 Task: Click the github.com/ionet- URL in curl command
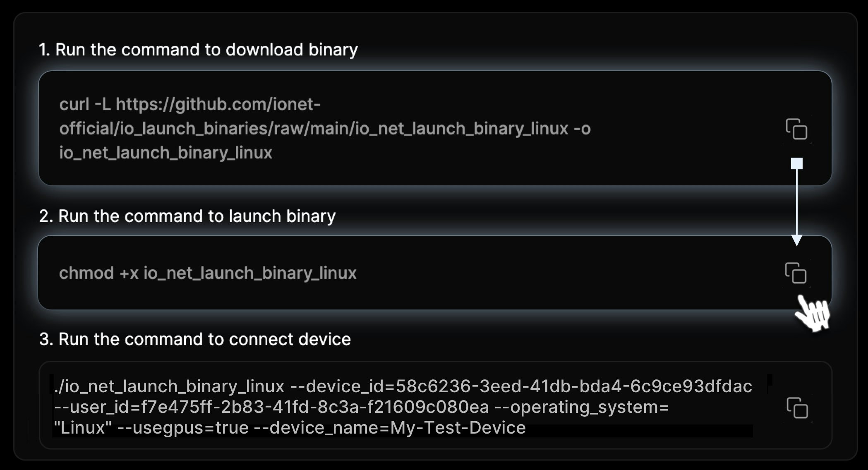pyautogui.click(x=218, y=104)
